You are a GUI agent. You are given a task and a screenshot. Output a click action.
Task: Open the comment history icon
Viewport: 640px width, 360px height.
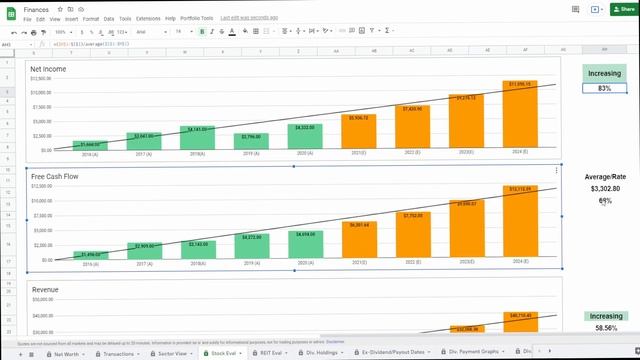(x=576, y=9)
